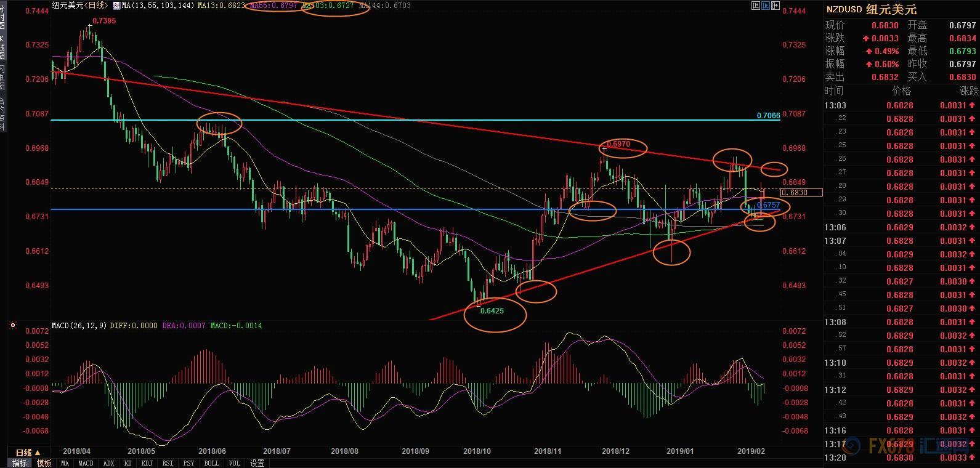
Task: Click the 0.7395 high price label
Action: tap(104, 21)
